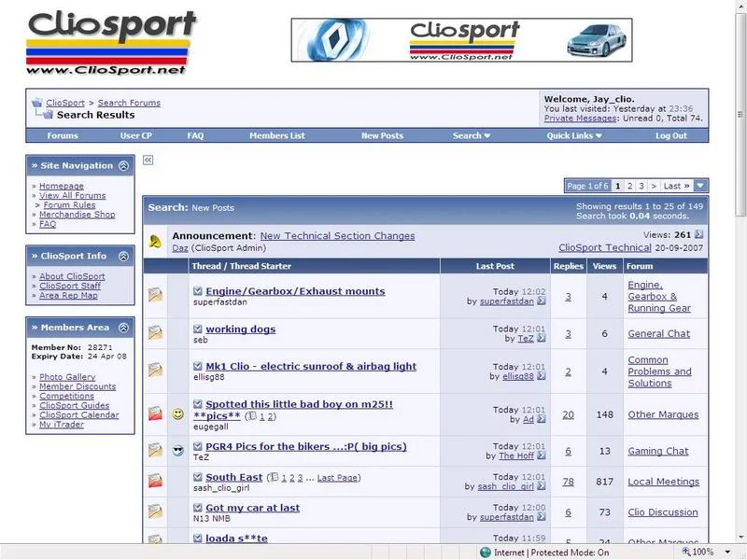
Task: Click the hot thread icon for Spotted this little bad boy
Action: click(155, 413)
